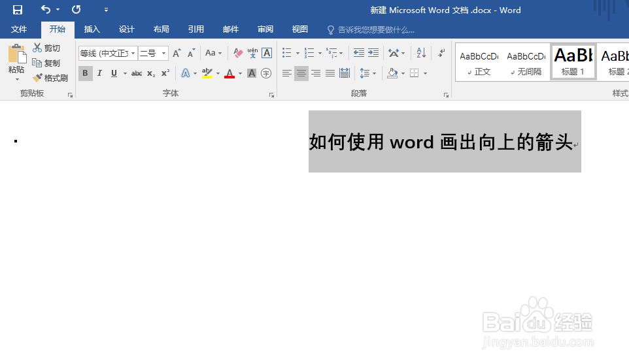The height and width of the screenshot is (364, 629).
Task: Open the undo history dropdown arrow
Action: click(58, 10)
